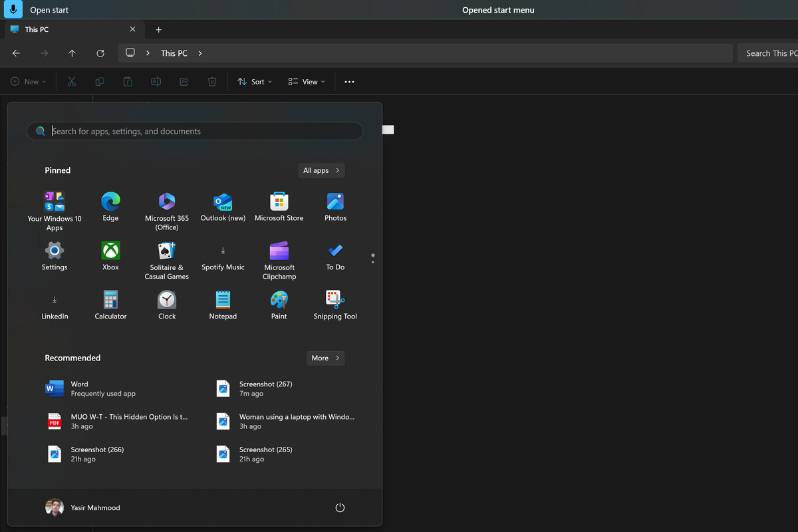Screen dimensions: 798x532
Task: Show All apps list
Action: pos(321,170)
